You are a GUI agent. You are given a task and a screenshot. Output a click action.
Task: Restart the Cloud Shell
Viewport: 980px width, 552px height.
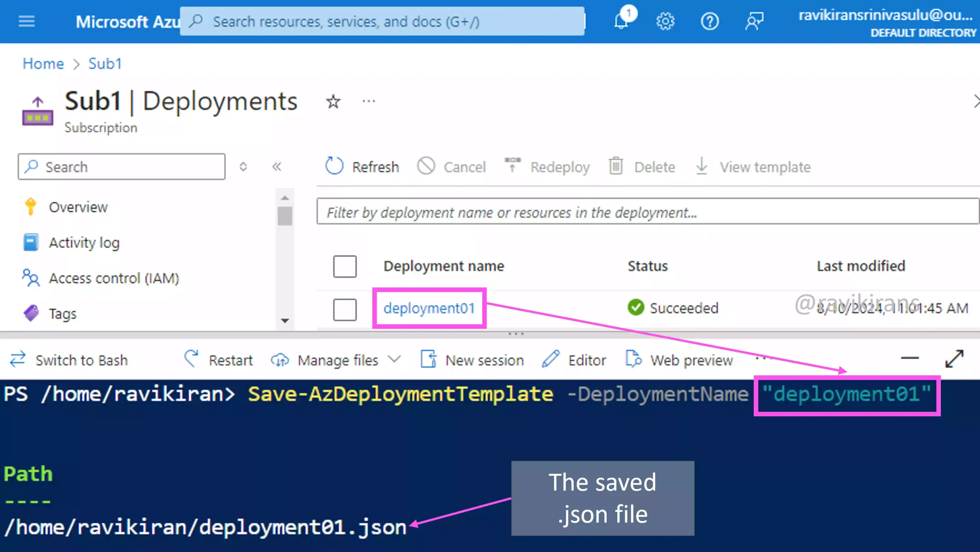pyautogui.click(x=219, y=360)
